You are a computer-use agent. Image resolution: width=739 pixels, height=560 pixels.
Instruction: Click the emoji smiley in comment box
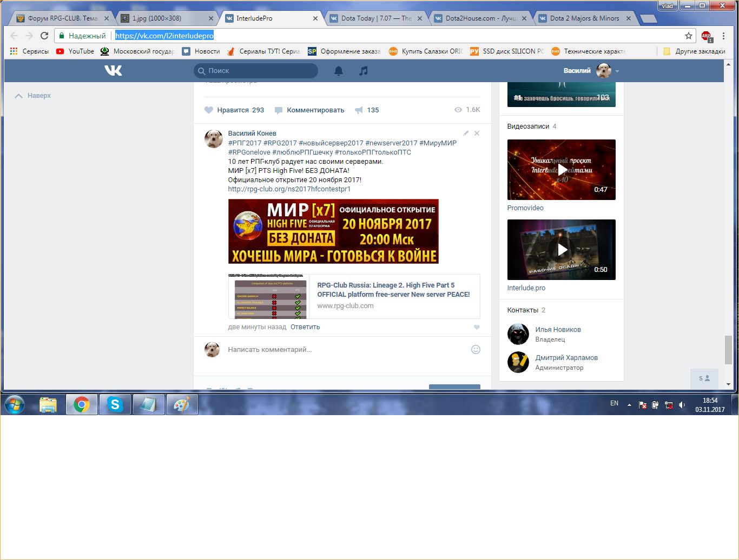476,350
